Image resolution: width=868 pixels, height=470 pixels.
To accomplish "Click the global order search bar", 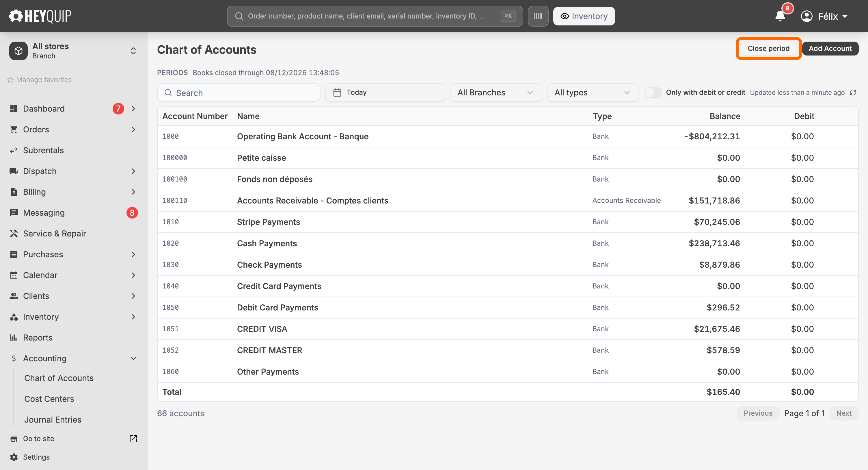I will coord(375,16).
